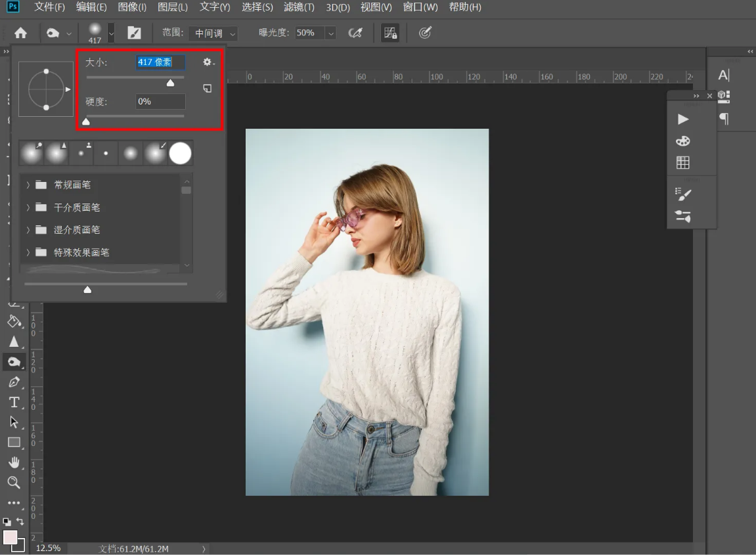Open the Actions panel play icon
This screenshot has height=555, width=756.
pos(683,119)
